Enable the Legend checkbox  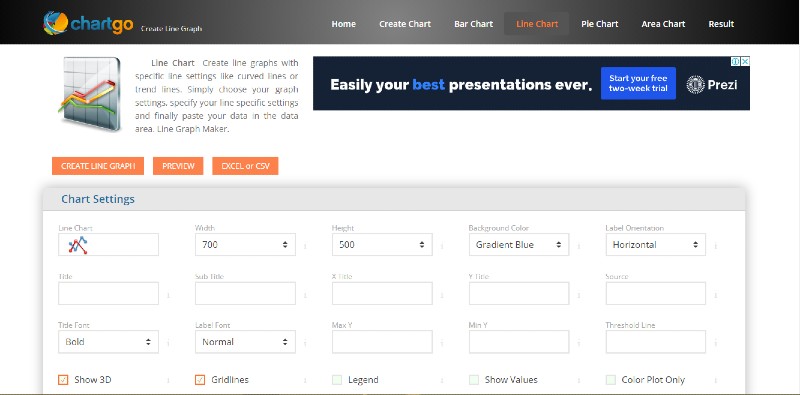click(337, 380)
